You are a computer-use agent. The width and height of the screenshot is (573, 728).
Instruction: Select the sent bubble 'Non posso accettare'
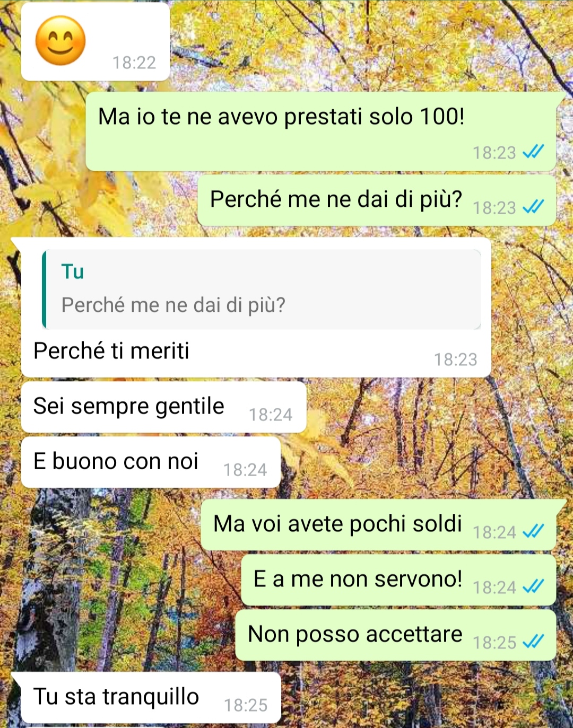[x=396, y=635]
